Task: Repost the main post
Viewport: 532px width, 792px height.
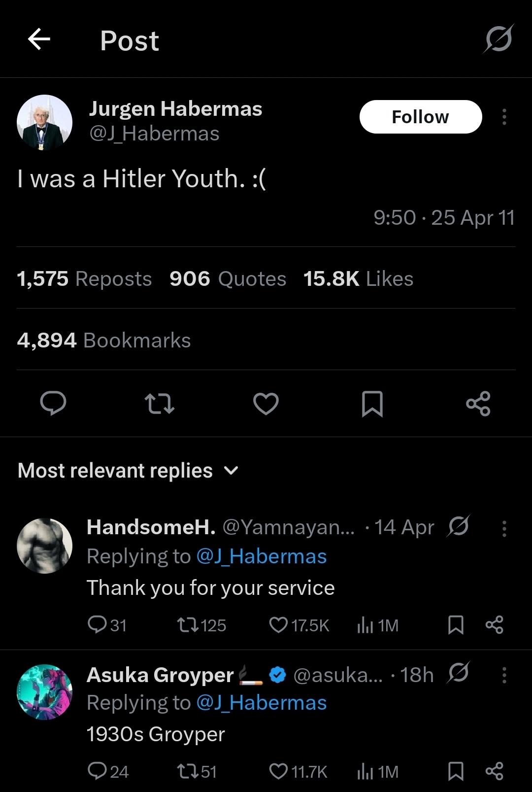Action: tap(160, 403)
